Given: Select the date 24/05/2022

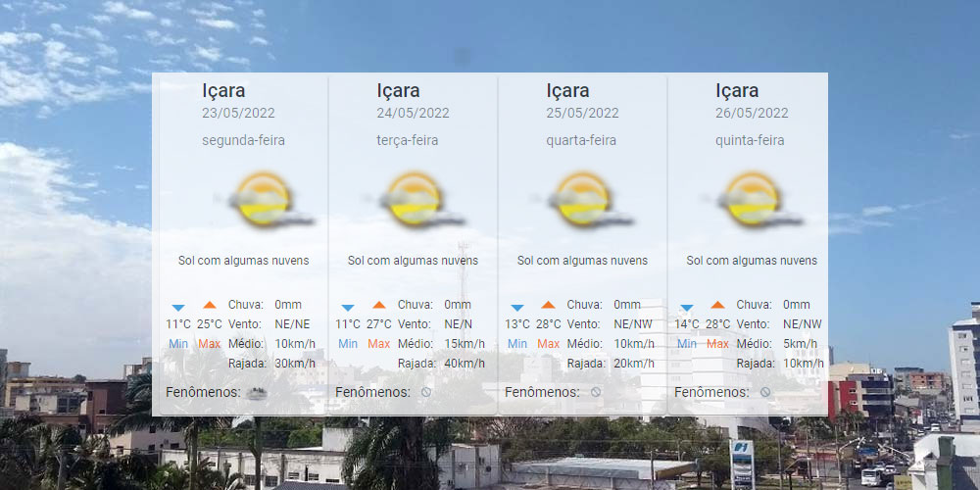Looking at the screenshot, I should (413, 113).
